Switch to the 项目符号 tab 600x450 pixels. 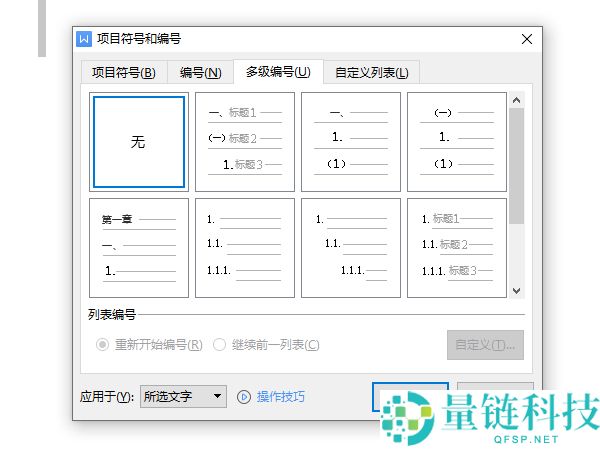pos(123,72)
